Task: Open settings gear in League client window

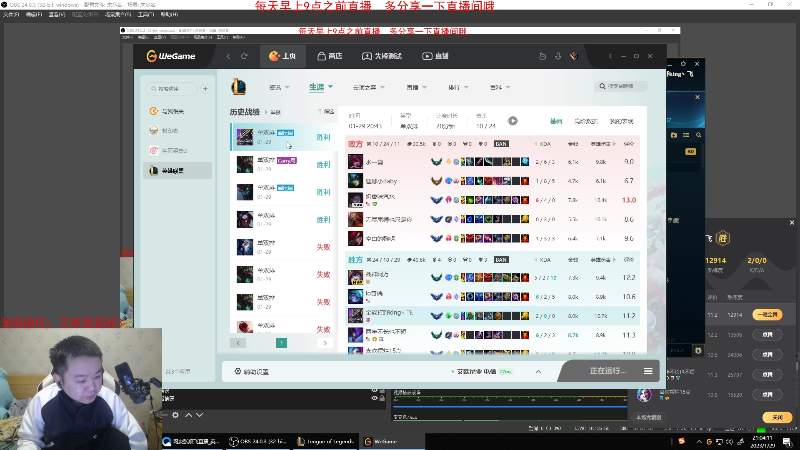Action: point(683,64)
